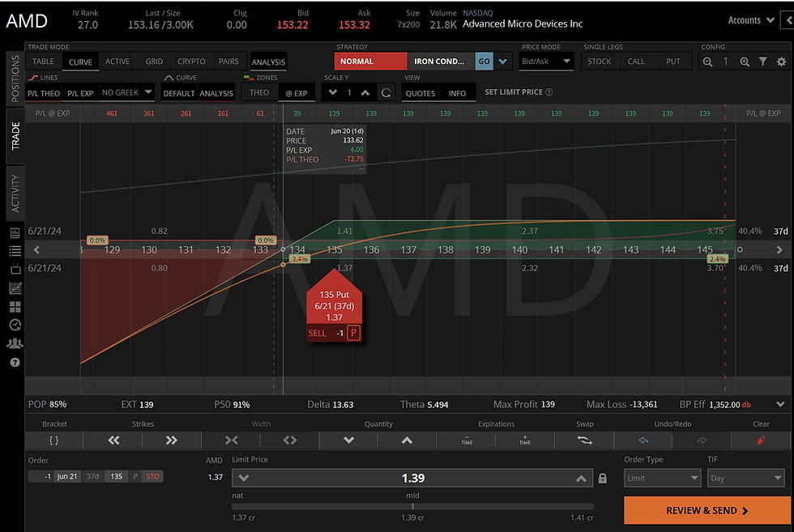794x532 pixels.
Task: Lower limit price with left chevron
Action: point(244,479)
